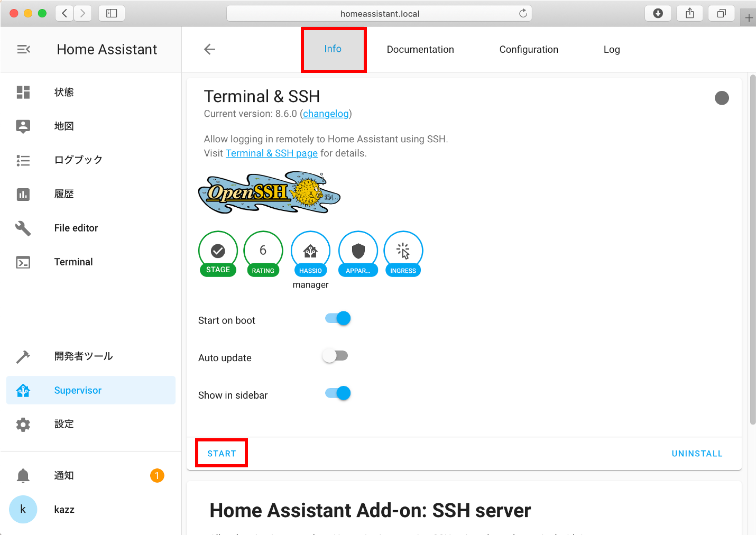Toggle the Show in sidebar switch
Image resolution: width=756 pixels, height=535 pixels.
coord(338,393)
